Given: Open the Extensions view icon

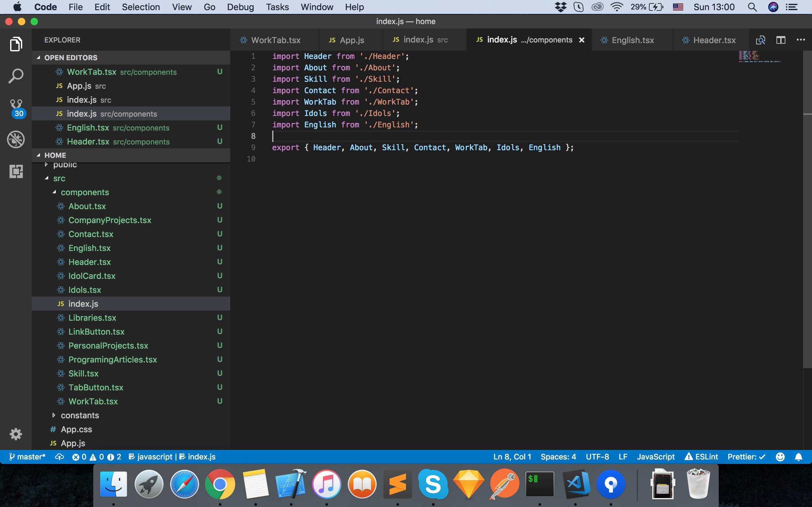Looking at the screenshot, I should click(16, 171).
